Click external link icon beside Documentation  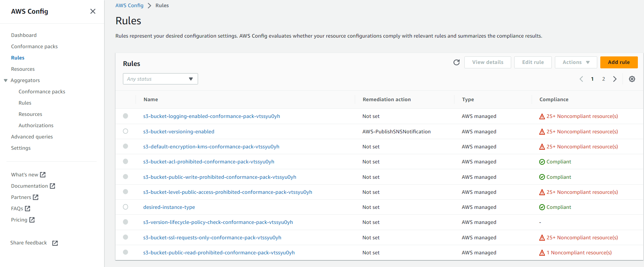tap(52, 186)
